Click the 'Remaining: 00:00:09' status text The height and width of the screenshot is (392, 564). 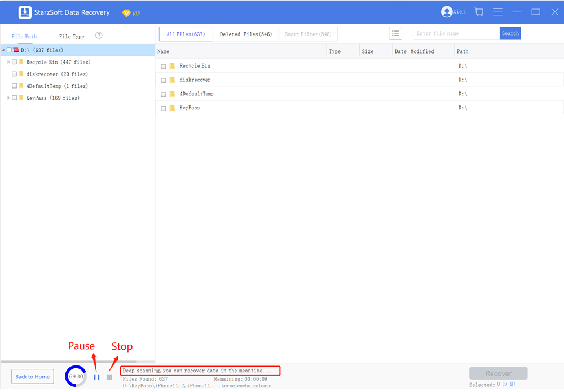click(240, 378)
